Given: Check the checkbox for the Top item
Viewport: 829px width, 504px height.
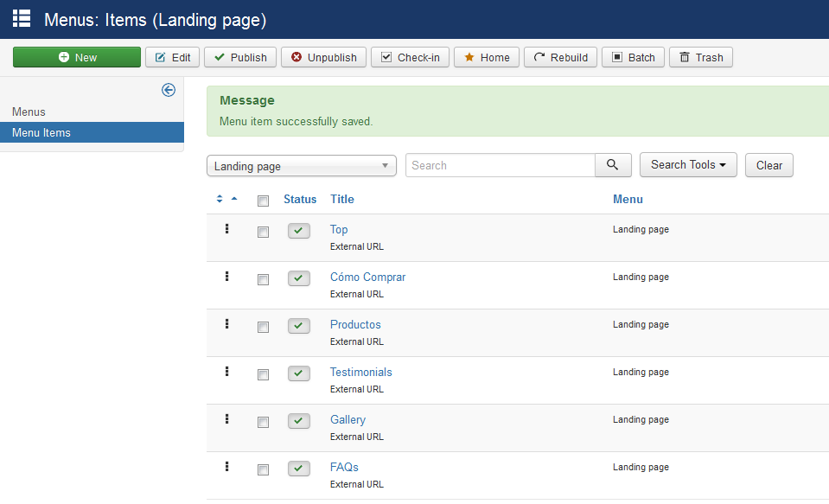Looking at the screenshot, I should point(263,231).
